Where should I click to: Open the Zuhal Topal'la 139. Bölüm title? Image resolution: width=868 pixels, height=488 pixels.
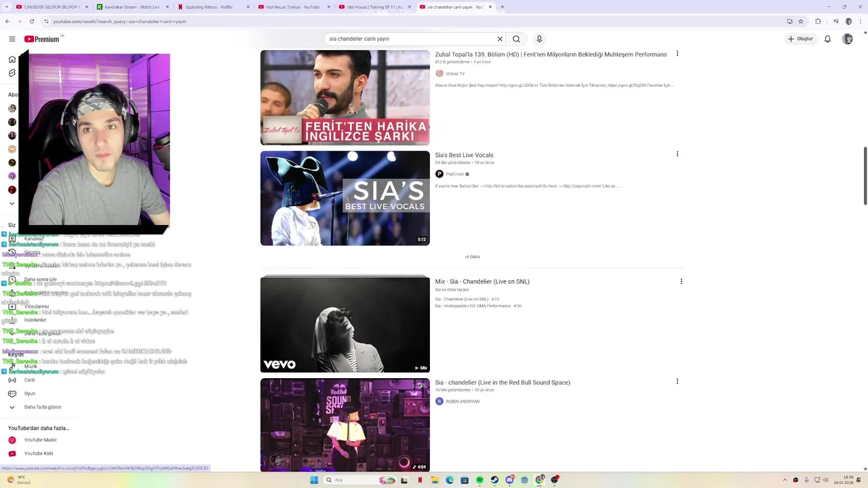551,54
